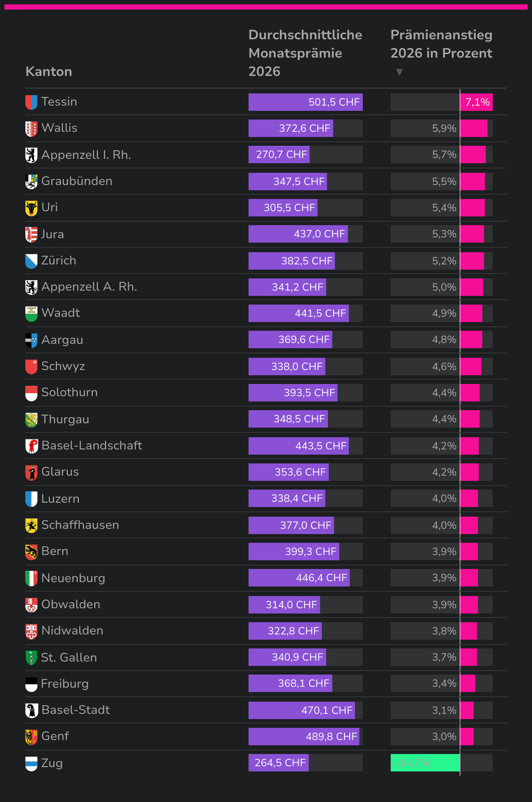Image resolution: width=532 pixels, height=802 pixels.
Task: Select the Prämienanstieg 2026 in Prozent header
Action: [x=441, y=44]
